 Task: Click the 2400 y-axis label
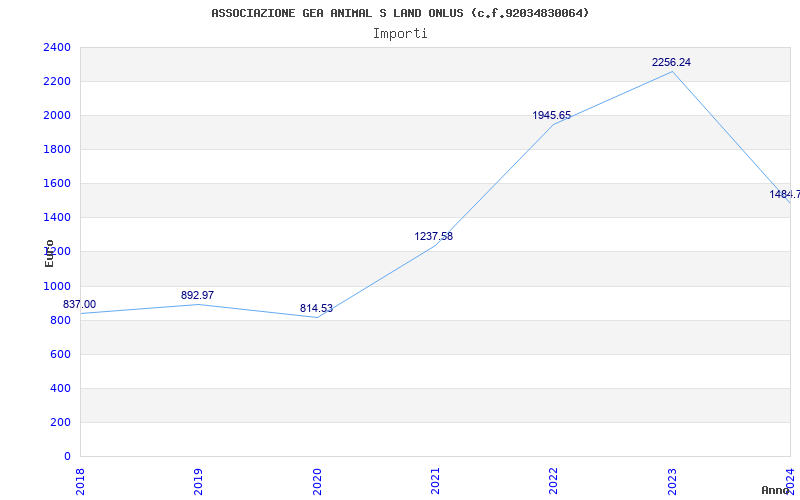(57, 47)
